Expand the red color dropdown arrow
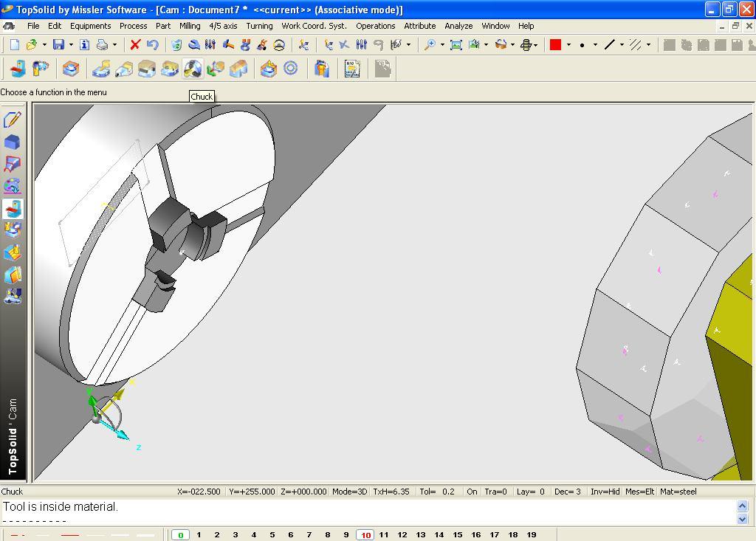756x541 pixels. tap(569, 45)
